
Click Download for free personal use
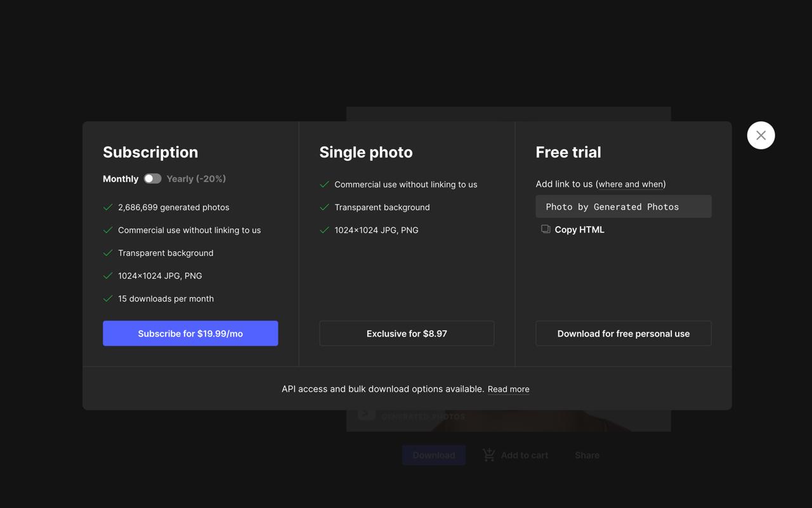tap(624, 333)
